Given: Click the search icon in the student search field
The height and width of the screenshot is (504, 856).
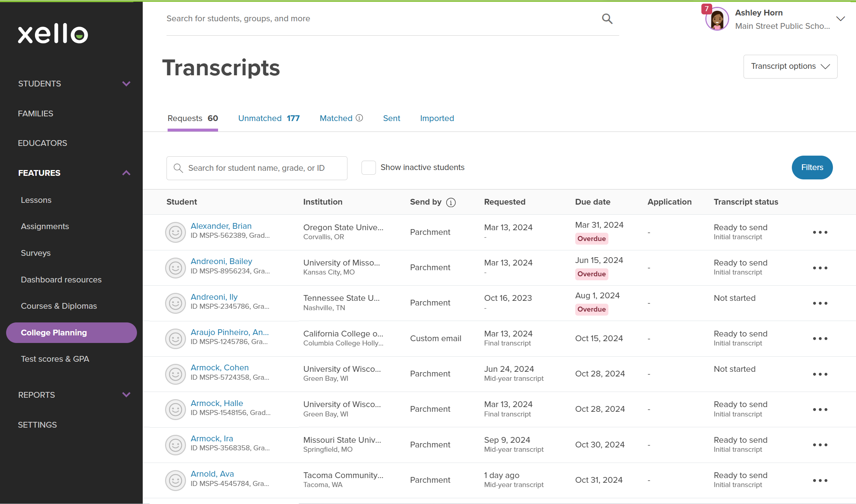Looking at the screenshot, I should (178, 168).
